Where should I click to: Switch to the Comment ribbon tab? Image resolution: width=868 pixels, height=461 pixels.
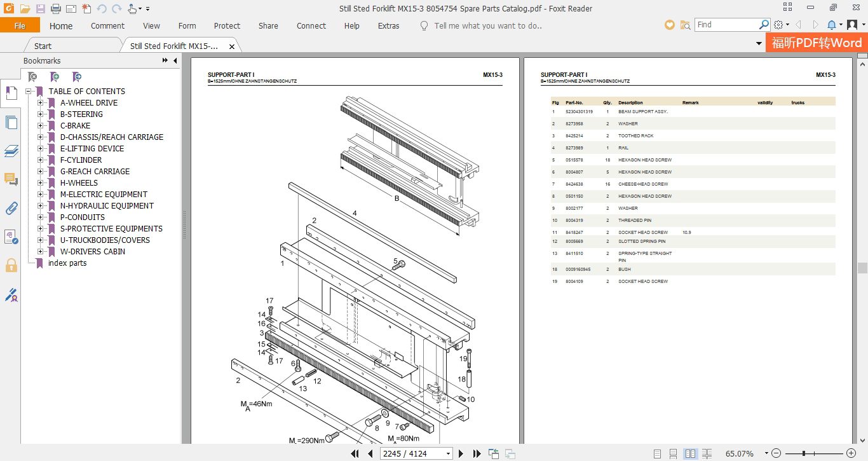107,25
